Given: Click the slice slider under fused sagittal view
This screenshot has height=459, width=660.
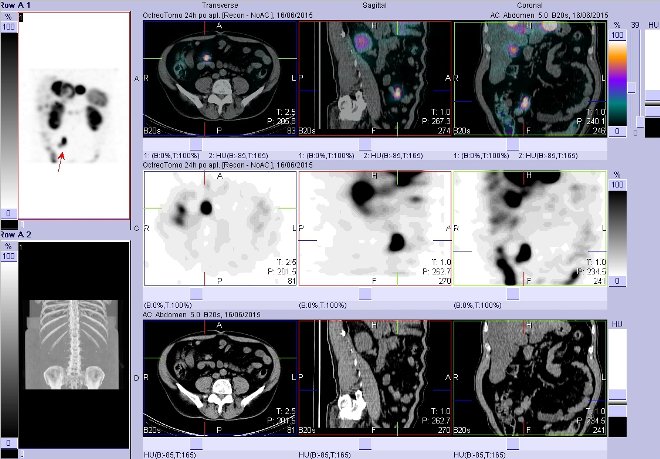Looking at the screenshot, I should click(375, 145).
